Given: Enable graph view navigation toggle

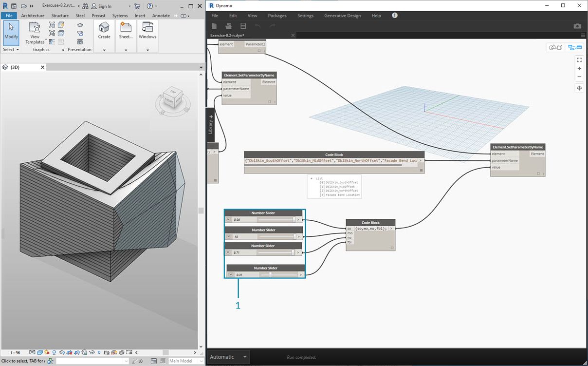Looking at the screenshot, I should click(x=575, y=47).
